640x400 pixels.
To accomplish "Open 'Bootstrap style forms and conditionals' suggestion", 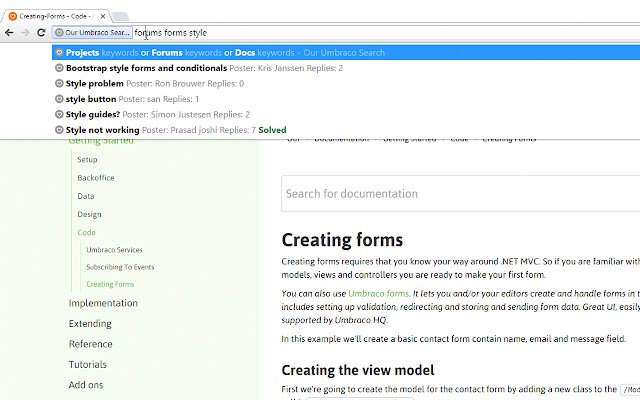I will [346, 68].
